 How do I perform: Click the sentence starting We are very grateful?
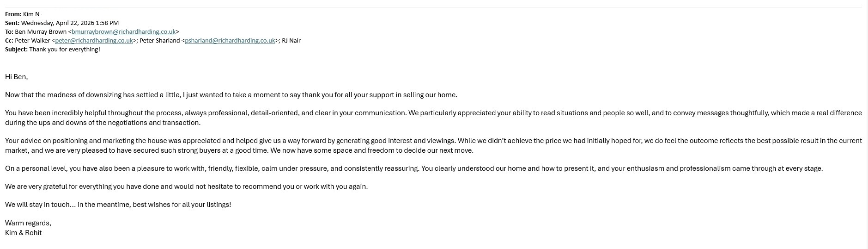[x=186, y=187]
